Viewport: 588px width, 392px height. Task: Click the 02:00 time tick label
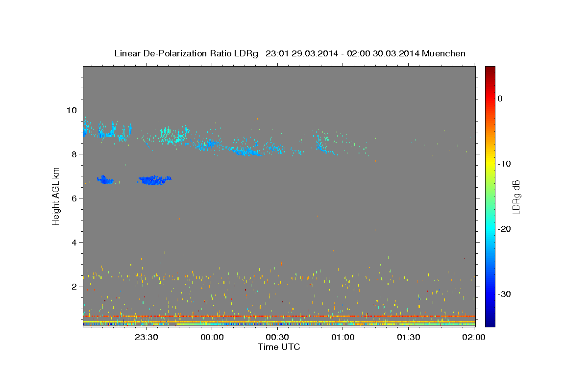474,337
